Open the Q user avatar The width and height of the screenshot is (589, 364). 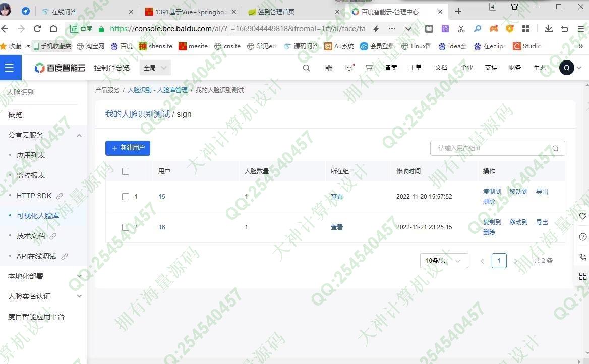tap(566, 68)
